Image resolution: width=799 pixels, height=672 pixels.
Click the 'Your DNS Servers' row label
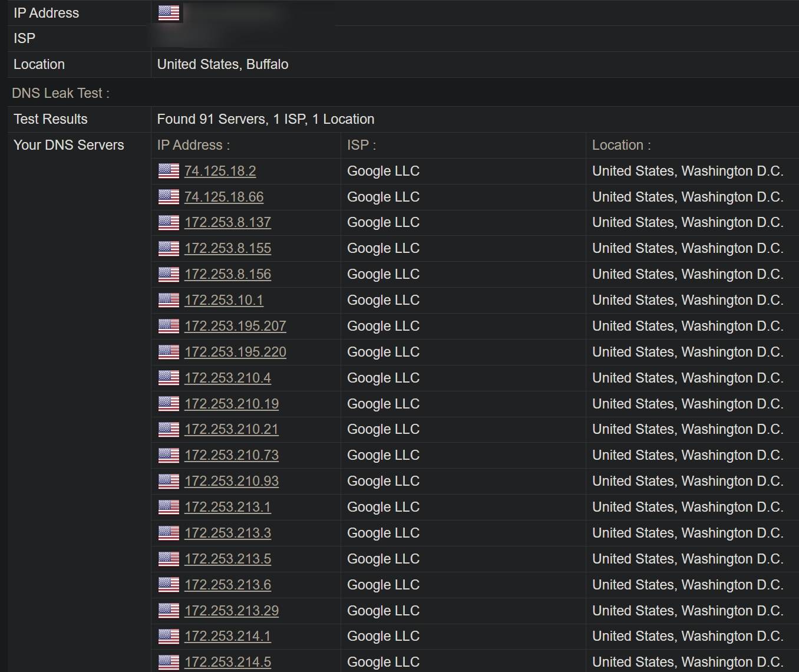pyautogui.click(x=69, y=145)
